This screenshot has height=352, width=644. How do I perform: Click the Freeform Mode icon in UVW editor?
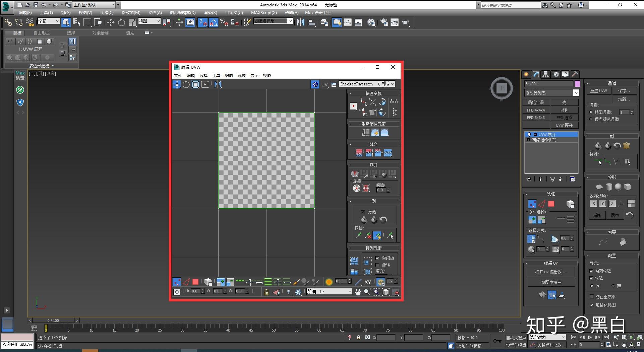(204, 84)
